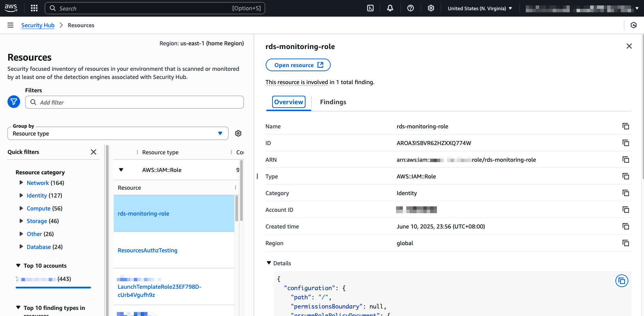Copy the ARN value
This screenshot has height=316, width=644.
pyautogui.click(x=626, y=160)
